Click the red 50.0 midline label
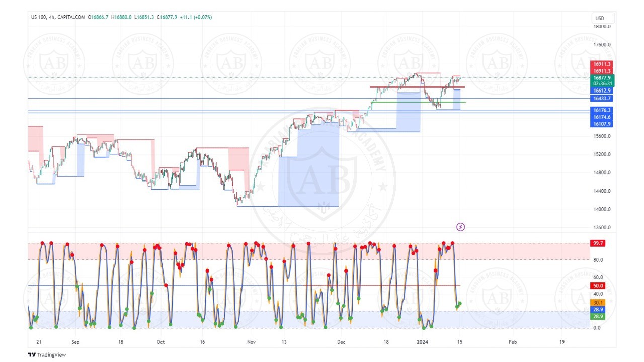This screenshot has height=362, width=644. pos(598,286)
